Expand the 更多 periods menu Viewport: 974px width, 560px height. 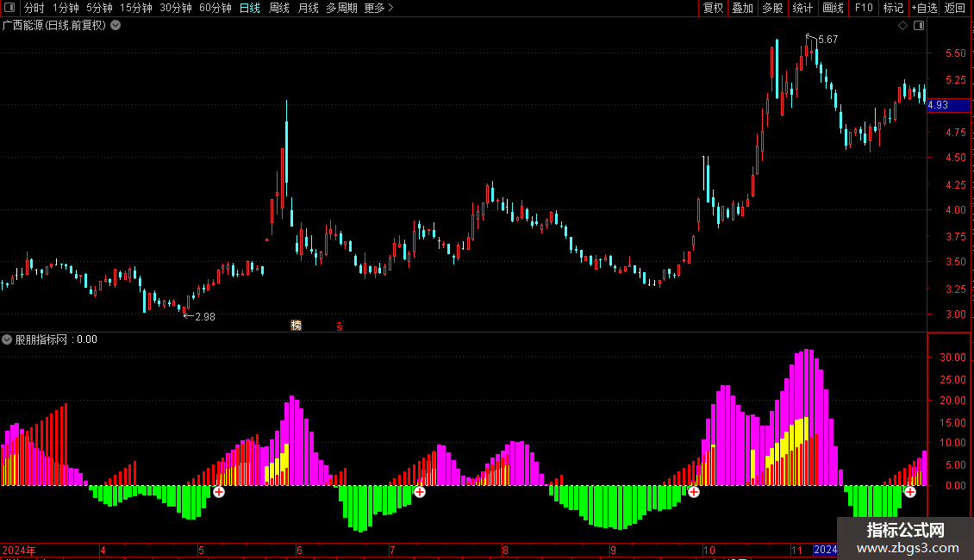tap(379, 8)
